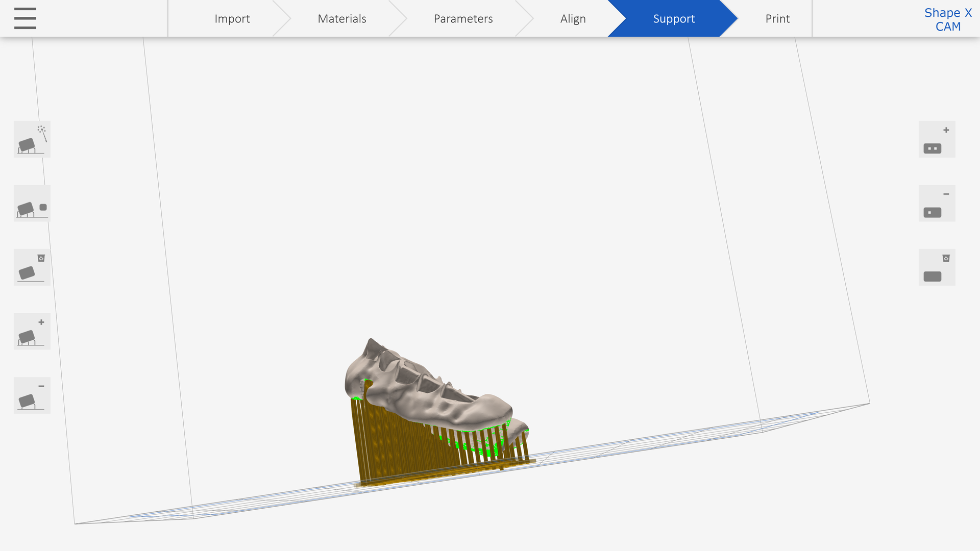Open the hamburger main menu

pos(25,18)
